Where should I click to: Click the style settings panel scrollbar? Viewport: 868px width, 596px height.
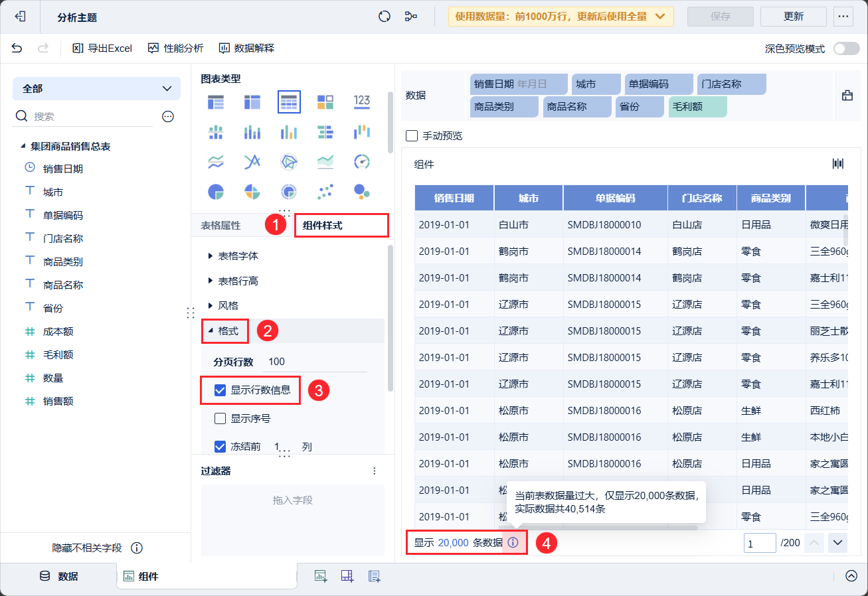point(390,319)
